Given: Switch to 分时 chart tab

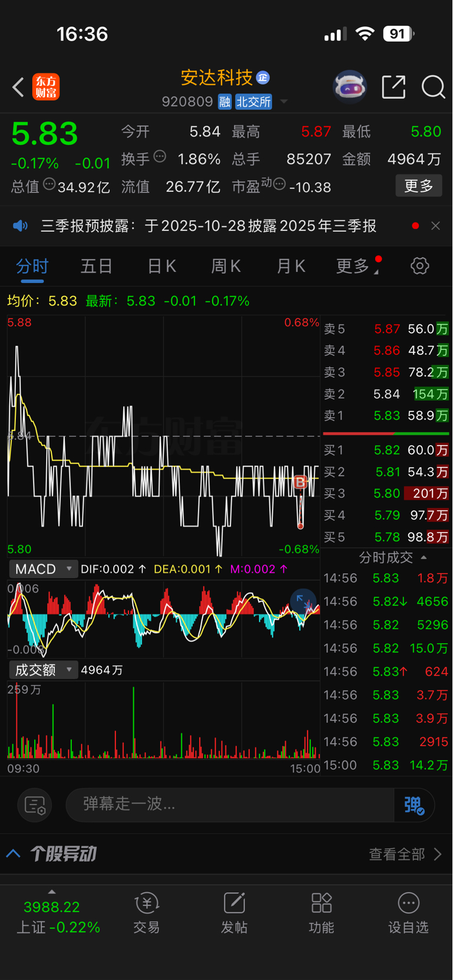Looking at the screenshot, I should [32, 266].
